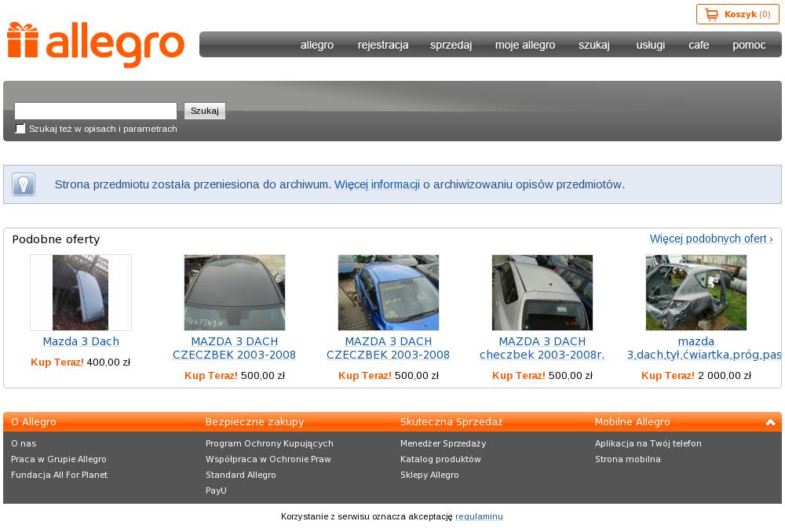Open MAZDA 3 DACH checzbek 2003-2008r. link
The width and height of the screenshot is (785, 532).
point(542,348)
